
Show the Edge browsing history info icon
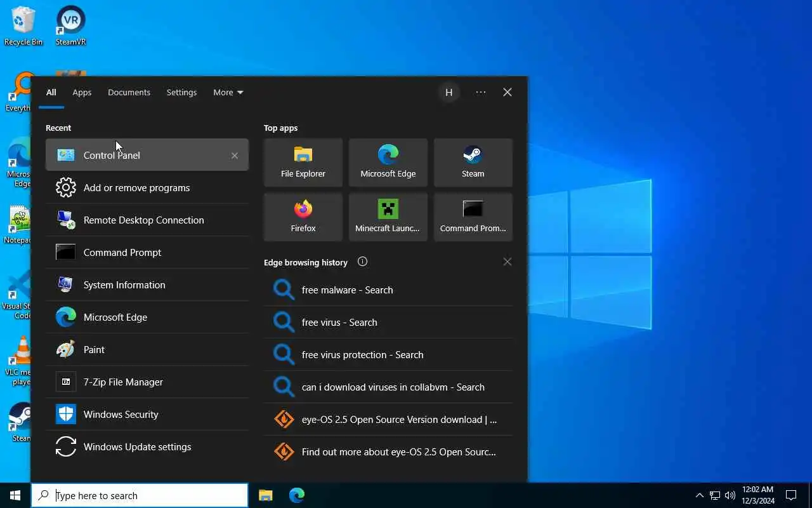362,262
